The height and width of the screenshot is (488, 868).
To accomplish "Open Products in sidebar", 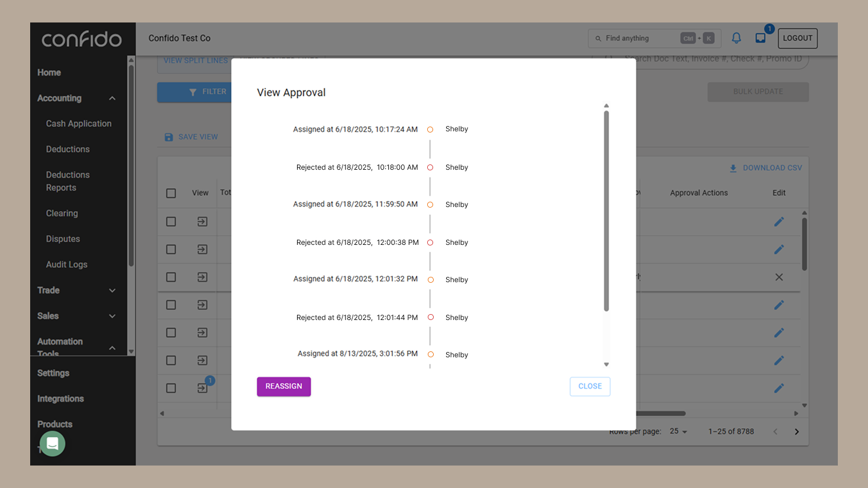I will pos(55,424).
